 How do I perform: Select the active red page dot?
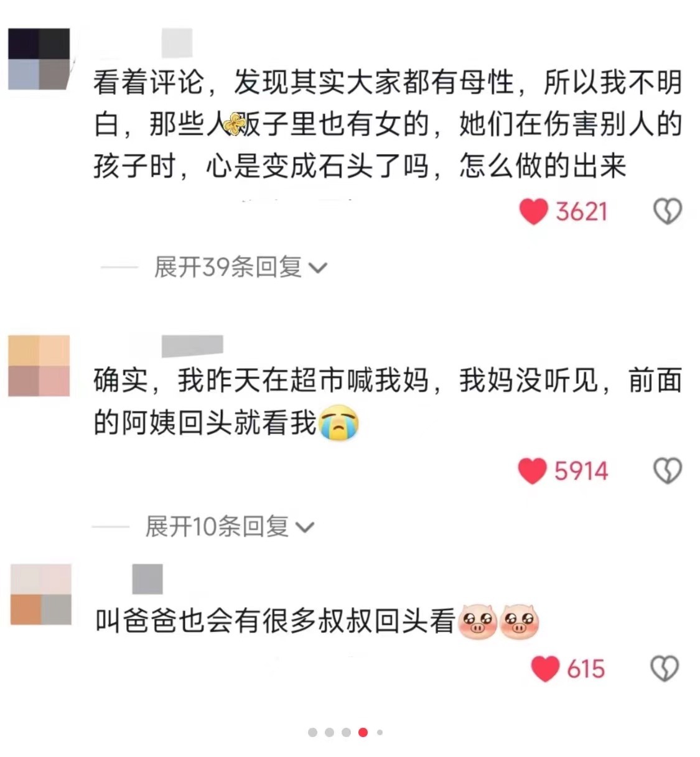point(363,732)
